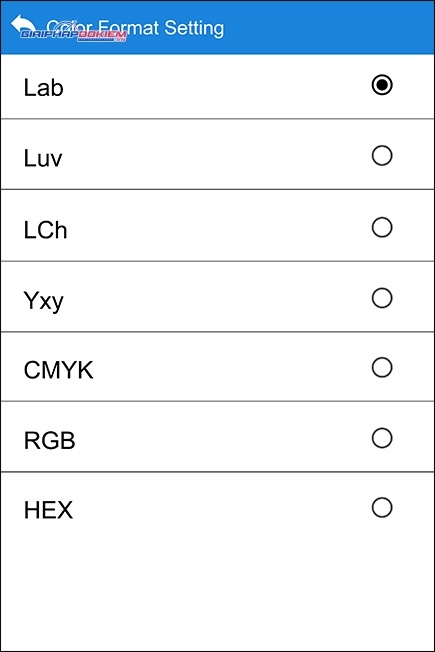Tap the HEX color format label
The image size is (435, 652).
click(x=48, y=510)
